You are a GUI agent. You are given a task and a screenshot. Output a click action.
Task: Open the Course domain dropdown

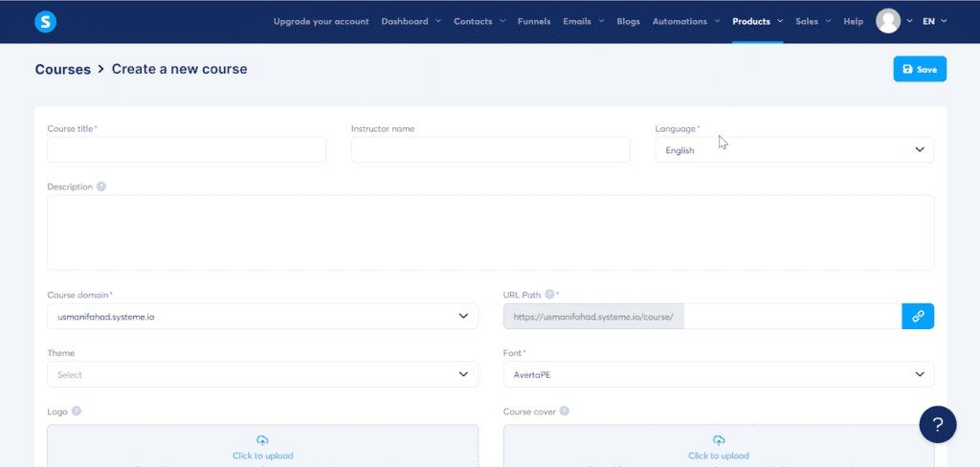tap(262, 317)
